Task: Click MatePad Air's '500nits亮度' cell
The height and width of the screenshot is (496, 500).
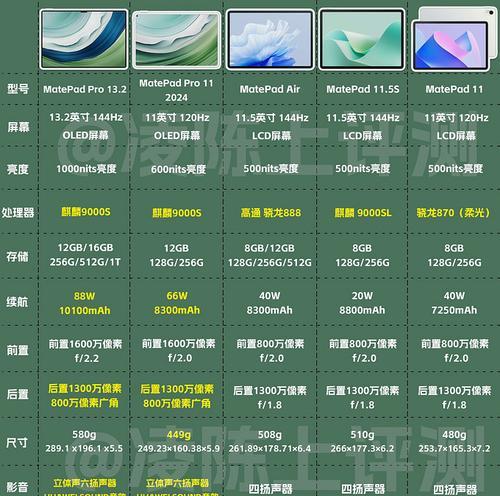Action: tap(271, 169)
